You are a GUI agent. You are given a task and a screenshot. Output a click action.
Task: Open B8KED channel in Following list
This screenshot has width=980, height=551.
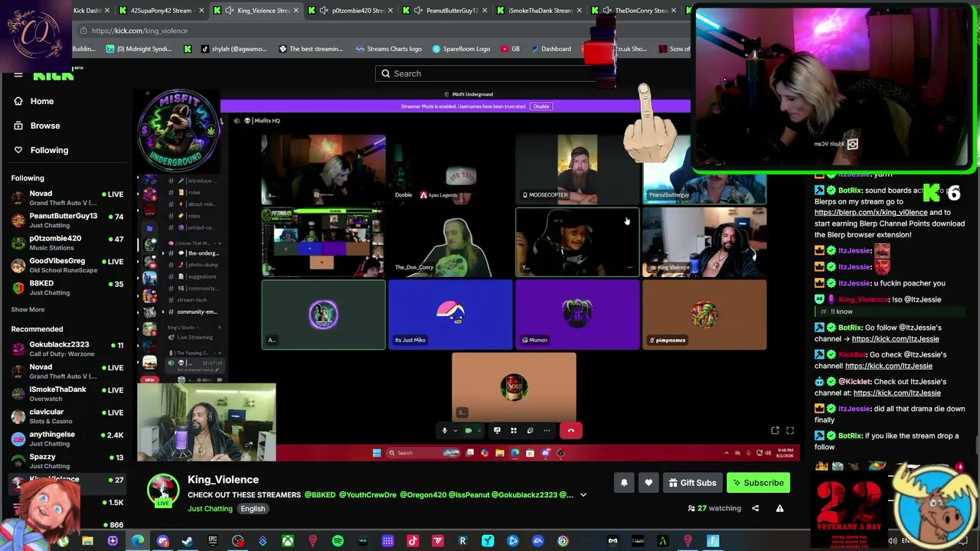(x=67, y=288)
